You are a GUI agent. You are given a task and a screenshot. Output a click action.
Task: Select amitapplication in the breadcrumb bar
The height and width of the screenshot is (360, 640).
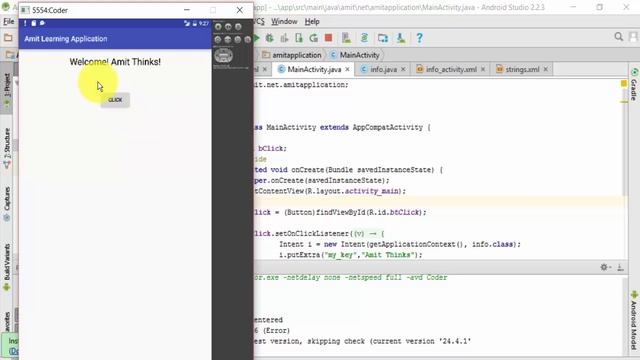tap(291, 55)
